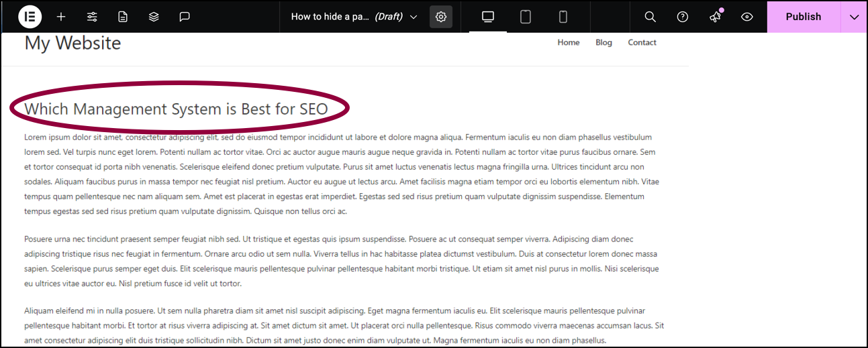This screenshot has height=348, width=868.
Task: Open page settings gear icon
Action: [x=441, y=17]
